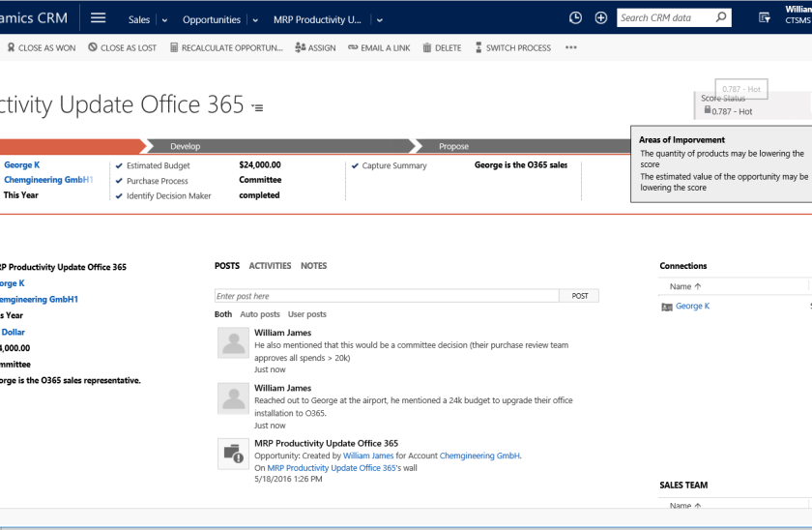Screen dimensions: 812x530
Task: Open Chemgineering GmbH1 link in process bar
Action: 48,180
